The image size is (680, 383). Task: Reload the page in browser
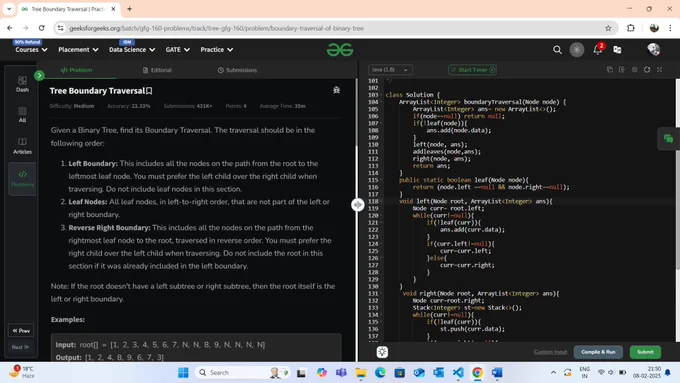click(42, 28)
